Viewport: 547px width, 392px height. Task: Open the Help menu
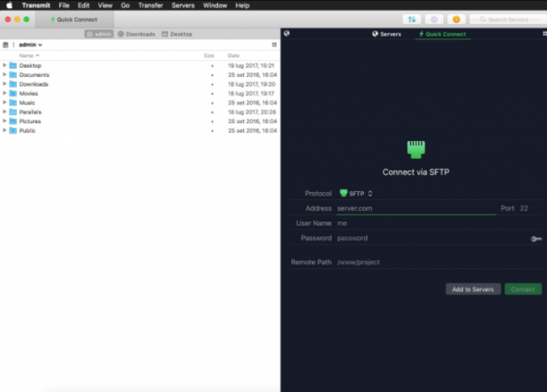(242, 5)
